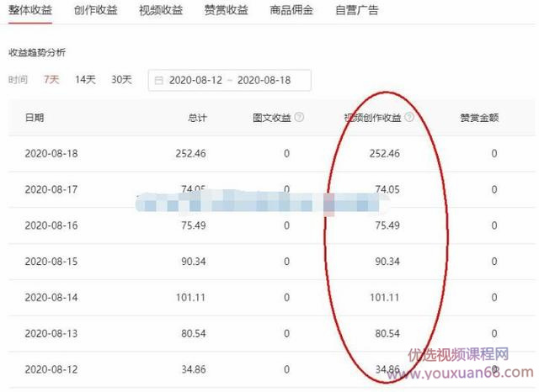Select the 2020-08-16 date cell
This screenshot has height=392, width=539.
pos(51,225)
